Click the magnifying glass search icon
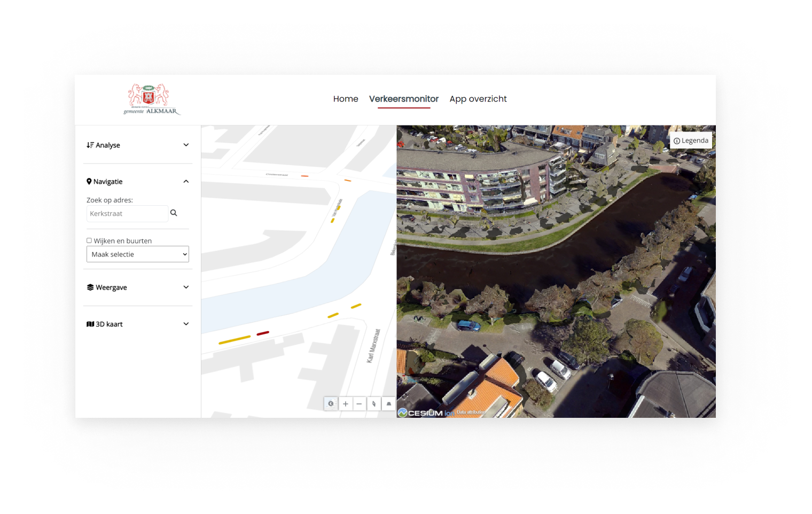Screen dimensions: 812x514 [x=174, y=213]
